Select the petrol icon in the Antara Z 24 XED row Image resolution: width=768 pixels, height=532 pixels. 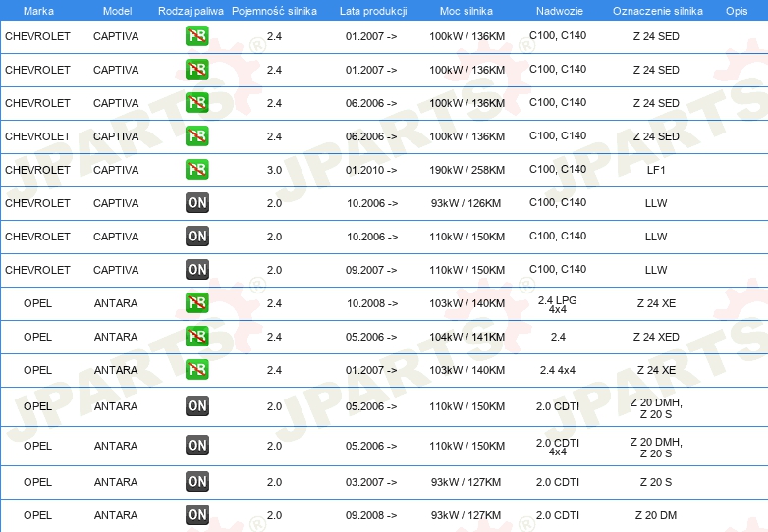pos(197,337)
